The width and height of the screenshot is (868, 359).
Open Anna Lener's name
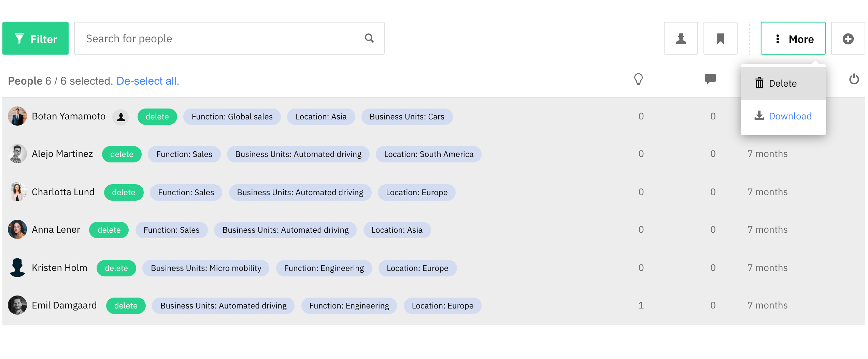pyautogui.click(x=56, y=230)
